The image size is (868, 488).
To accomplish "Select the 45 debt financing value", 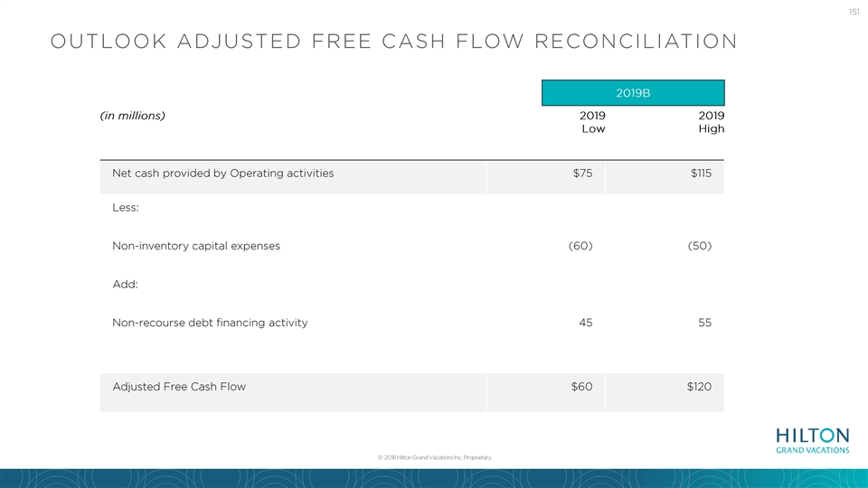I will coord(586,323).
